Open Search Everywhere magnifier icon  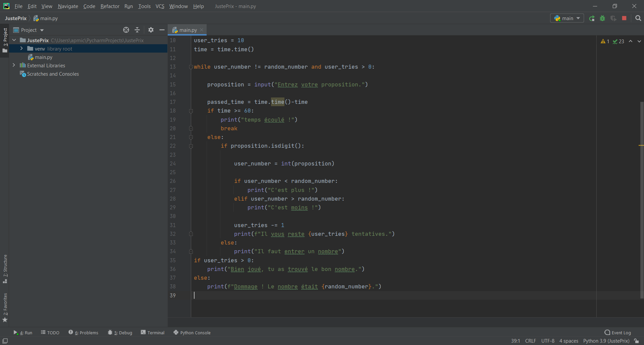point(638,18)
